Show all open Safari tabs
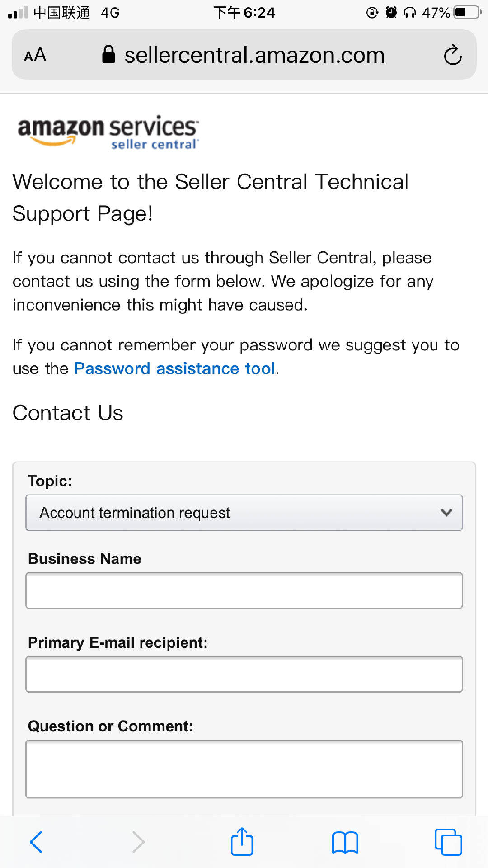The image size is (488, 868). click(x=448, y=842)
